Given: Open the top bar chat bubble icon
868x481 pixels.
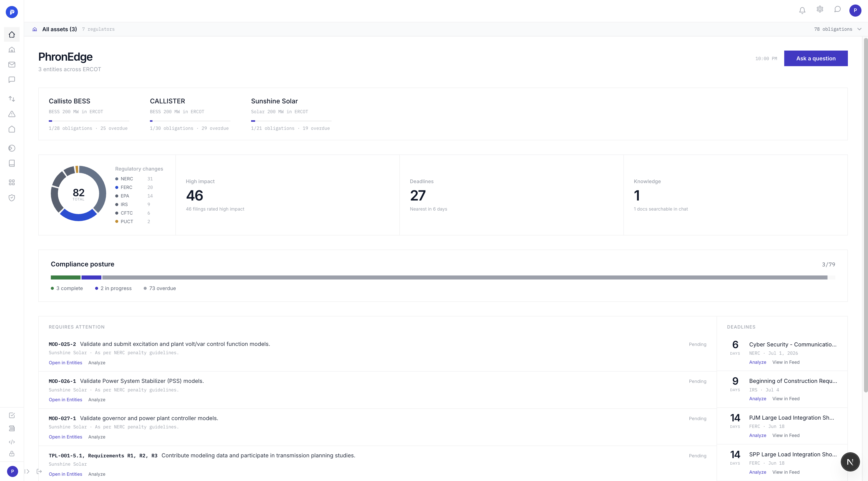Looking at the screenshot, I should point(837,9).
